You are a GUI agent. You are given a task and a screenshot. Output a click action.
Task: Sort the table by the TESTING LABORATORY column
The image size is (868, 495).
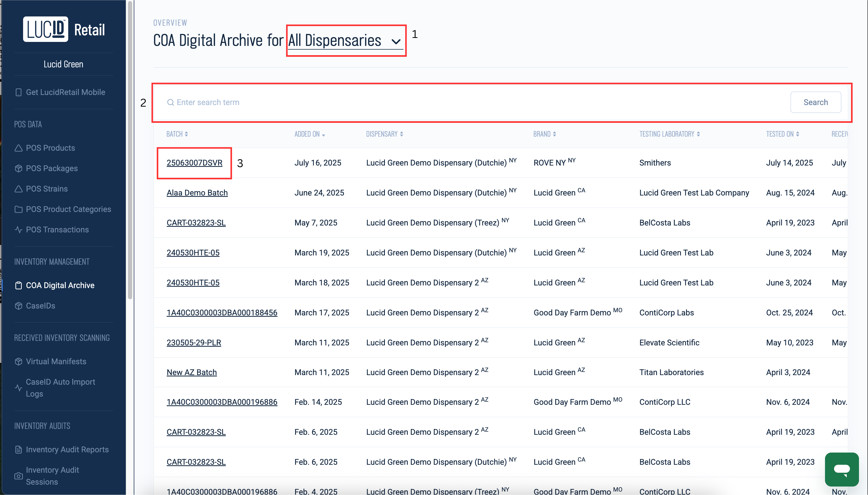tap(669, 134)
